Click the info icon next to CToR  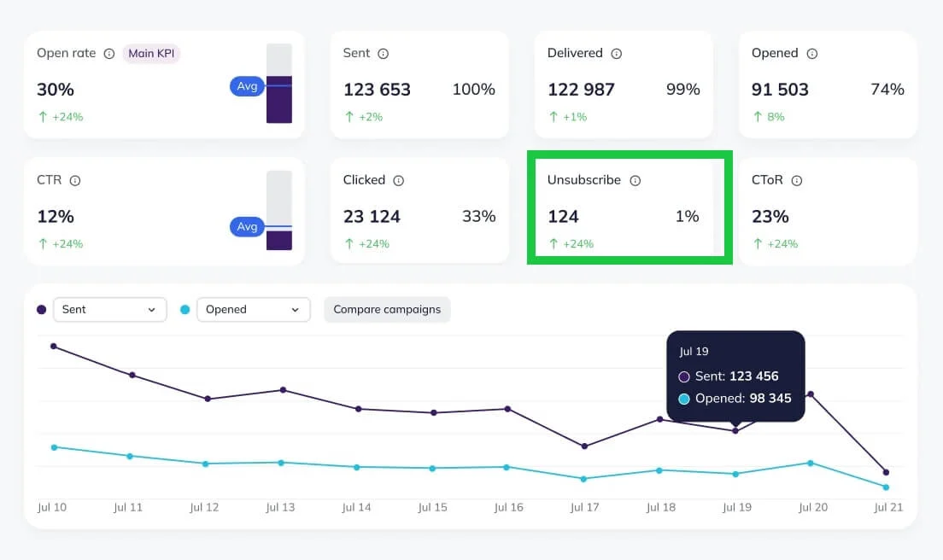click(797, 180)
